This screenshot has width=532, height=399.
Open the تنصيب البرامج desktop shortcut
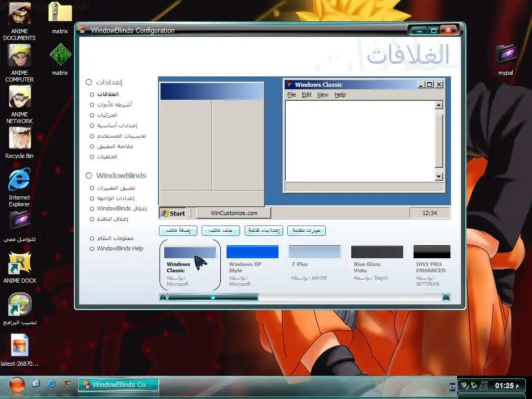click(x=20, y=309)
